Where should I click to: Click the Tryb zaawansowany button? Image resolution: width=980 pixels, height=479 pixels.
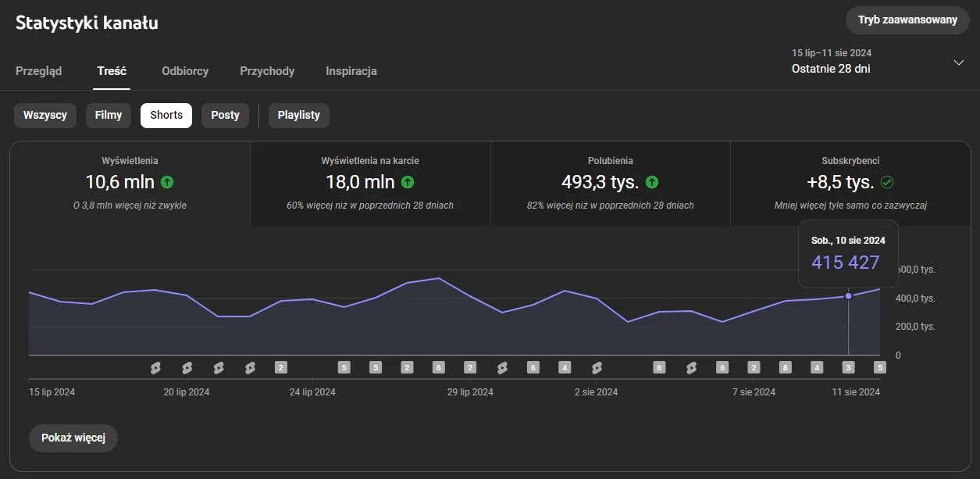coord(907,20)
